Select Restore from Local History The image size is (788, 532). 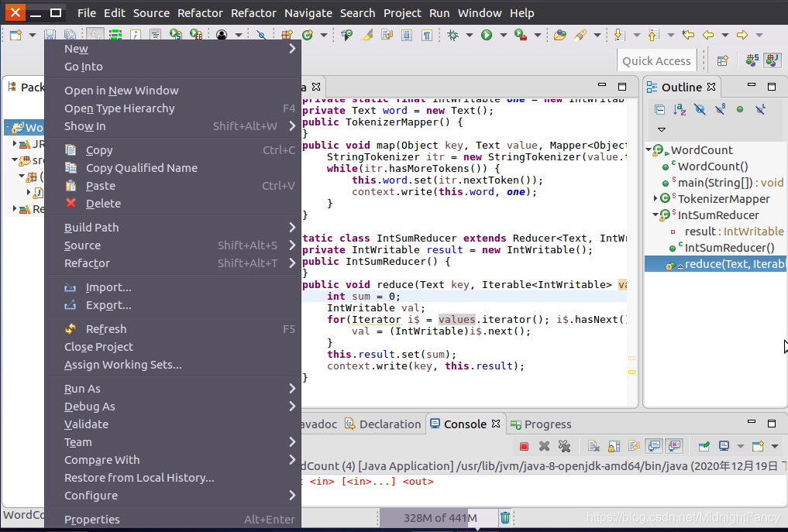click(174, 478)
